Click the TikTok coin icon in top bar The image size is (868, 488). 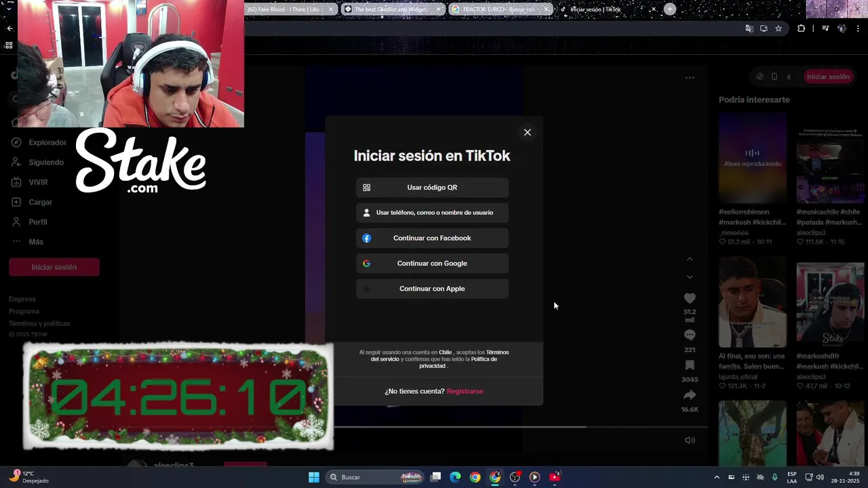pos(760,77)
